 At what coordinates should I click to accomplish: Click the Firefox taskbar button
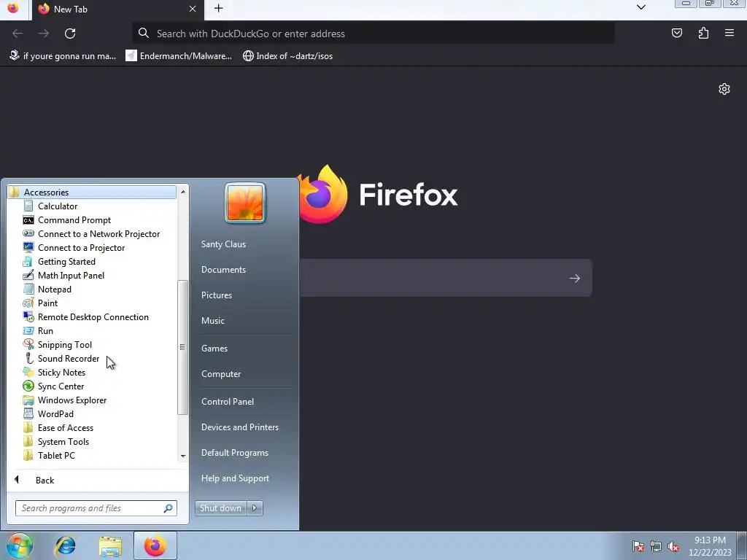coord(155,545)
